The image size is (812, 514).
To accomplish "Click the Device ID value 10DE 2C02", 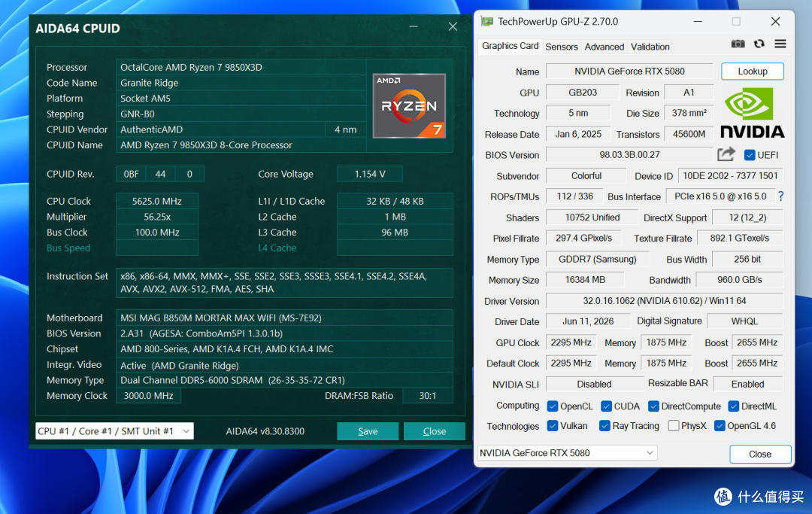I will 730,175.
